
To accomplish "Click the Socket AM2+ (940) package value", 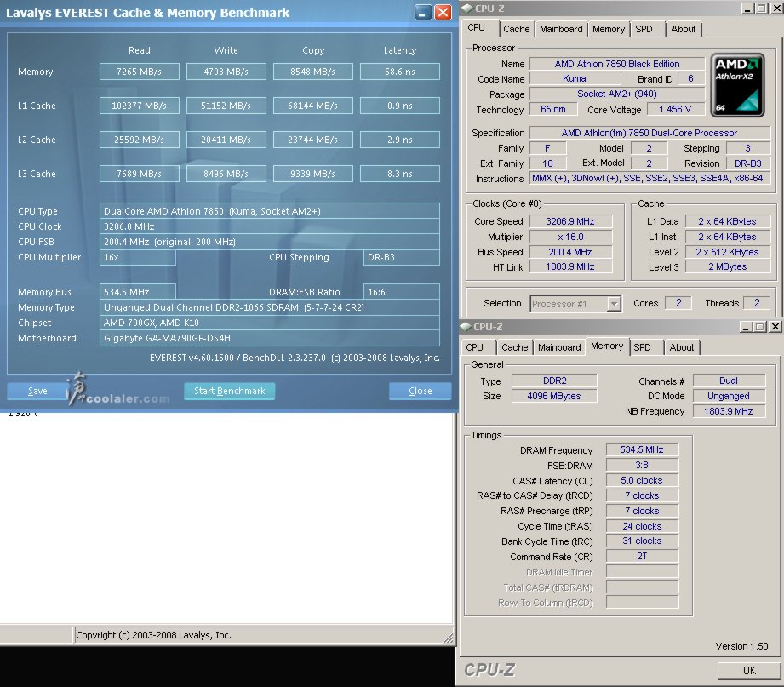I will click(617, 94).
